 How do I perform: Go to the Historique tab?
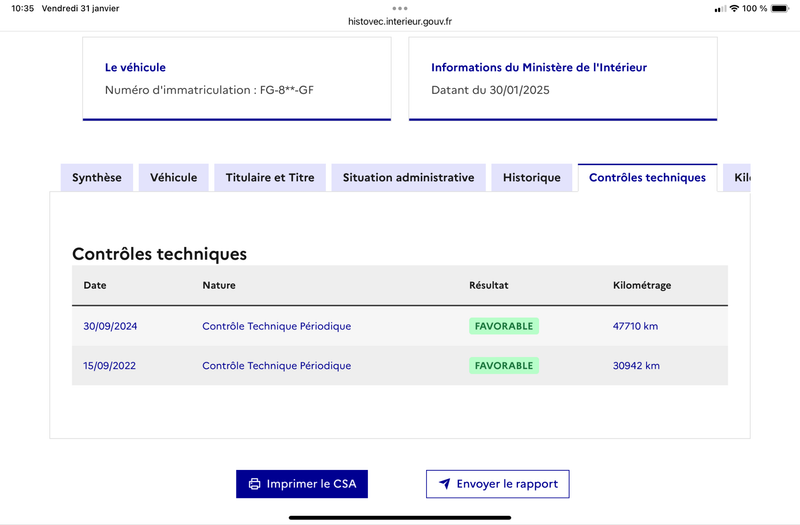(x=532, y=178)
